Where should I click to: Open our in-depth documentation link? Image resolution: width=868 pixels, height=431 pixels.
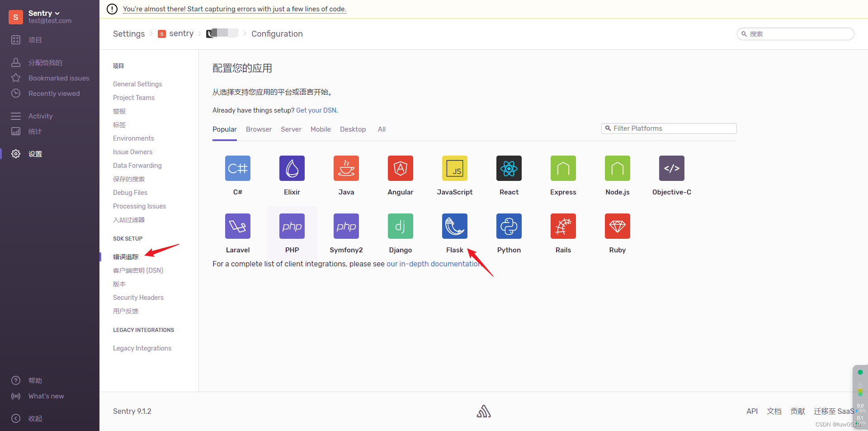433,264
